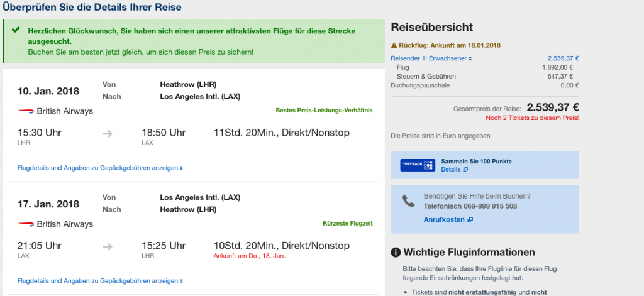Click the arrow between 15:30 and 18:50

click(x=108, y=133)
